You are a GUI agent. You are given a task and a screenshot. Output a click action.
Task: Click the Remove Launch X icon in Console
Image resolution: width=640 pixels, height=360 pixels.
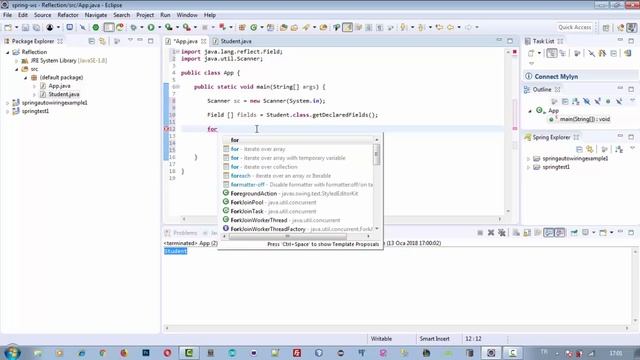tap(491, 233)
